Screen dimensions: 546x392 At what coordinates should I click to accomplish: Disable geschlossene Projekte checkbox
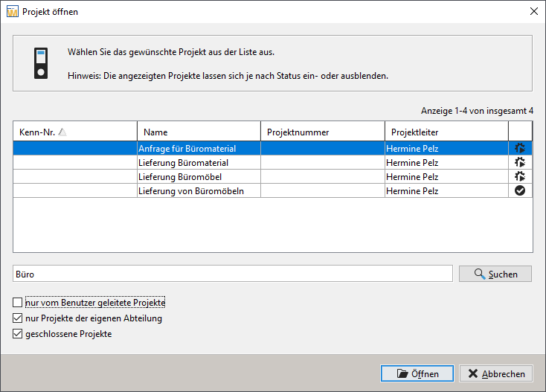(x=18, y=334)
